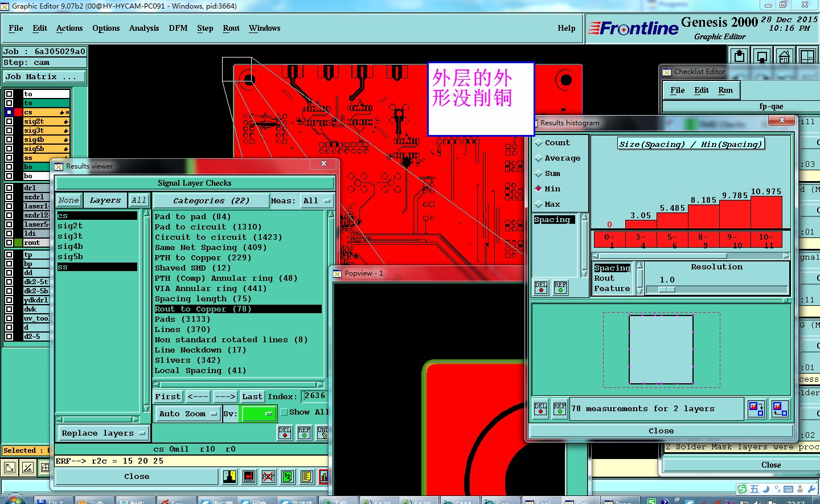
Task: Click the Results viewer window title icon
Action: [x=59, y=166]
